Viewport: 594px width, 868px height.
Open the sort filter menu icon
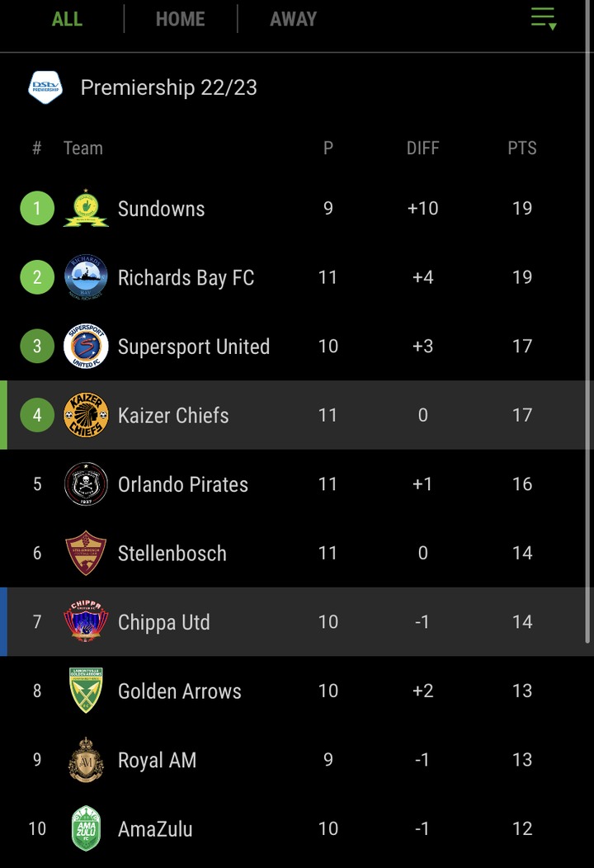coord(543,18)
